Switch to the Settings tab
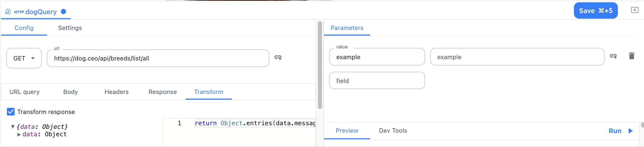This screenshot has height=147, width=644. [70, 28]
